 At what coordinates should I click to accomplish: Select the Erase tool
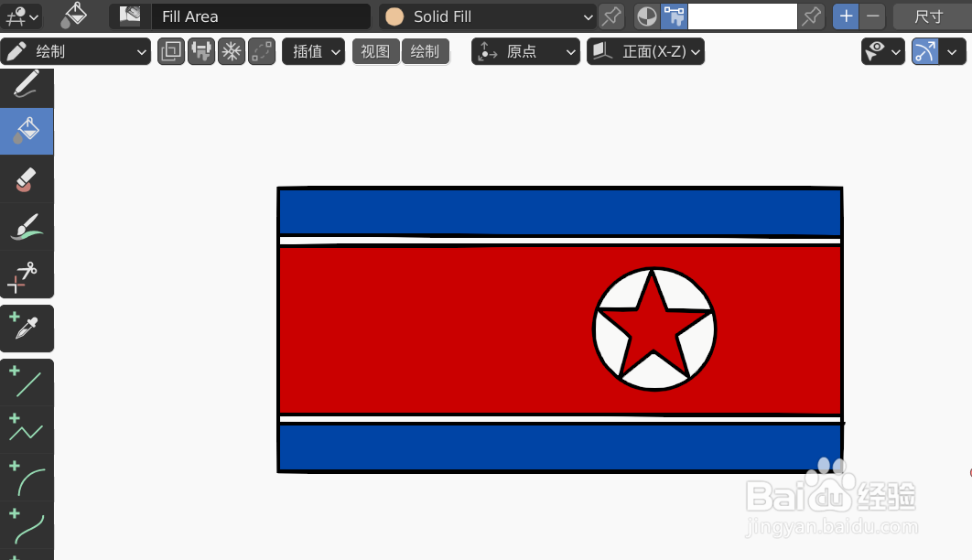(x=27, y=179)
